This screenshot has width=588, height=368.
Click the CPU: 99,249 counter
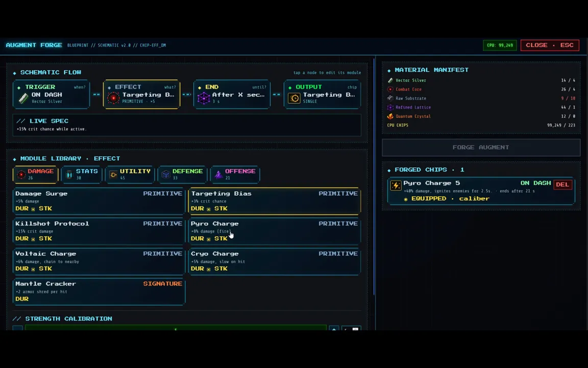click(x=500, y=45)
